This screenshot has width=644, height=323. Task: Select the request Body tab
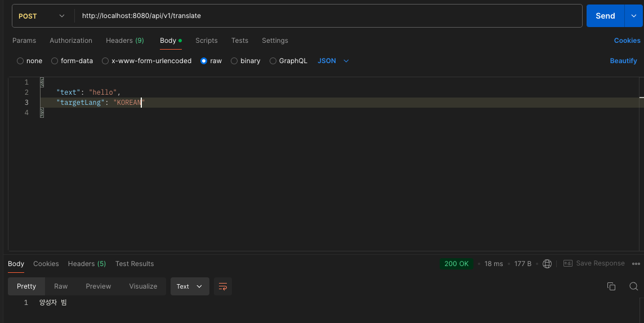click(171, 41)
